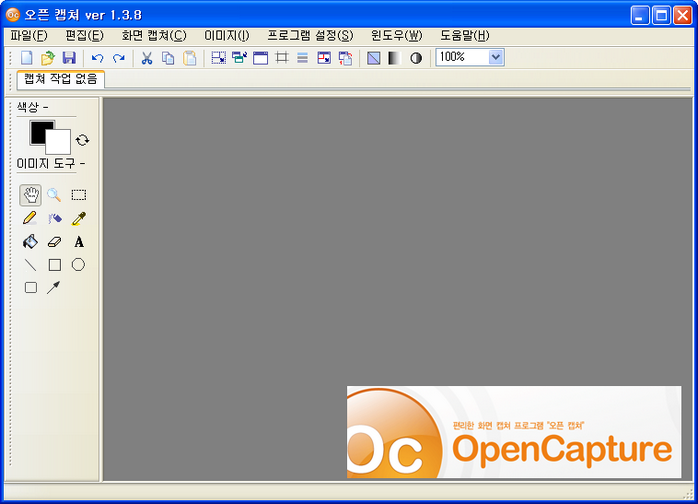Screen dimensions: 698x504
Task: Click the window capture icon
Action: 260,58
